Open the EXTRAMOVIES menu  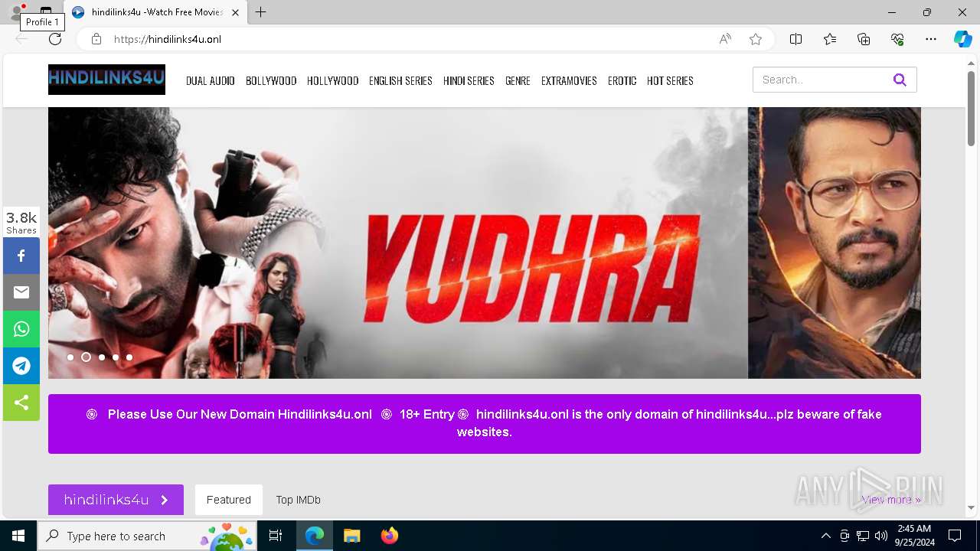pyautogui.click(x=569, y=80)
